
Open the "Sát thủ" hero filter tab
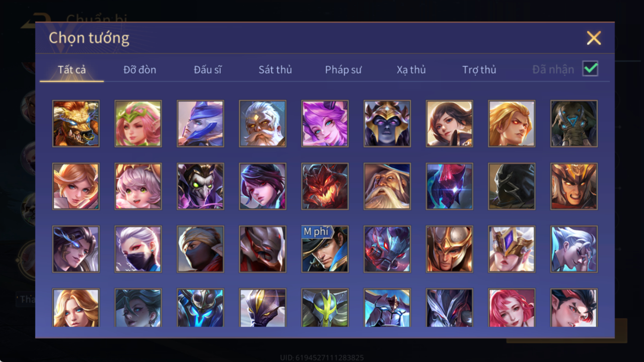[275, 70]
